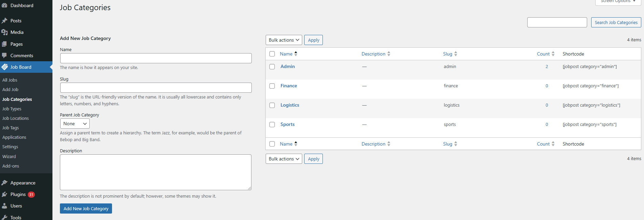Click the Comments speech bubble icon
Viewport: 644px width, 220px height.
click(x=4, y=56)
